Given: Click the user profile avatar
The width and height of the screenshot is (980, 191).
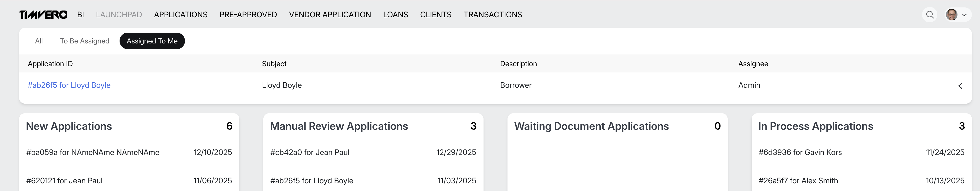Looking at the screenshot, I should (951, 14).
